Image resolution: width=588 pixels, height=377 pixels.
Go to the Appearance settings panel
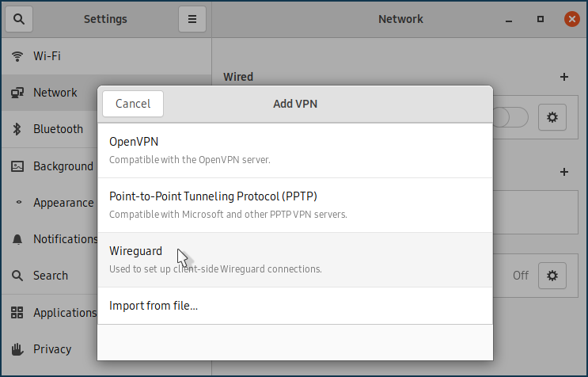(63, 203)
